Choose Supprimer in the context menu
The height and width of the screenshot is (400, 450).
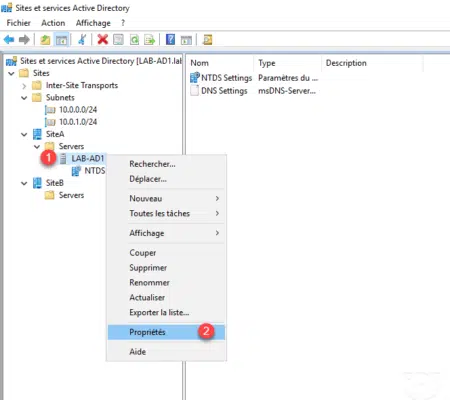coord(166,268)
